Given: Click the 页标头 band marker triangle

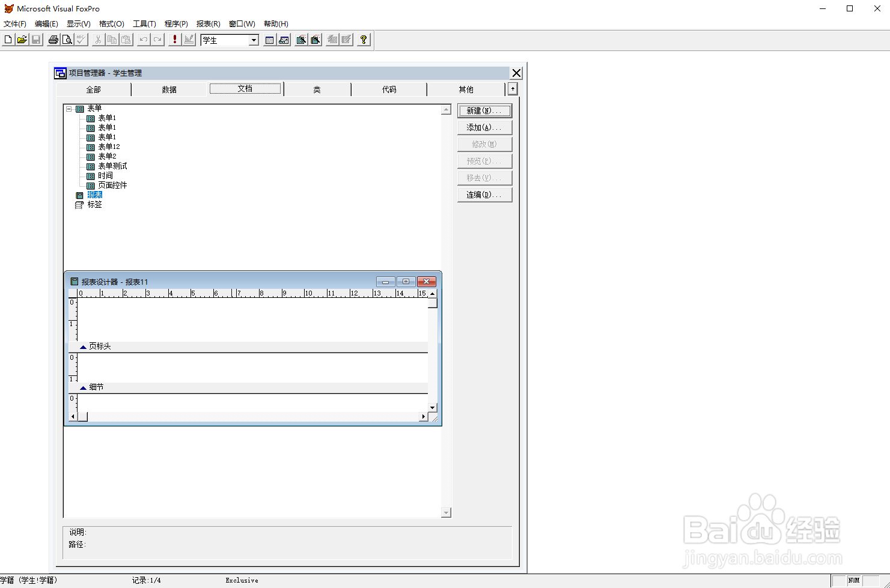Looking at the screenshot, I should [83, 347].
